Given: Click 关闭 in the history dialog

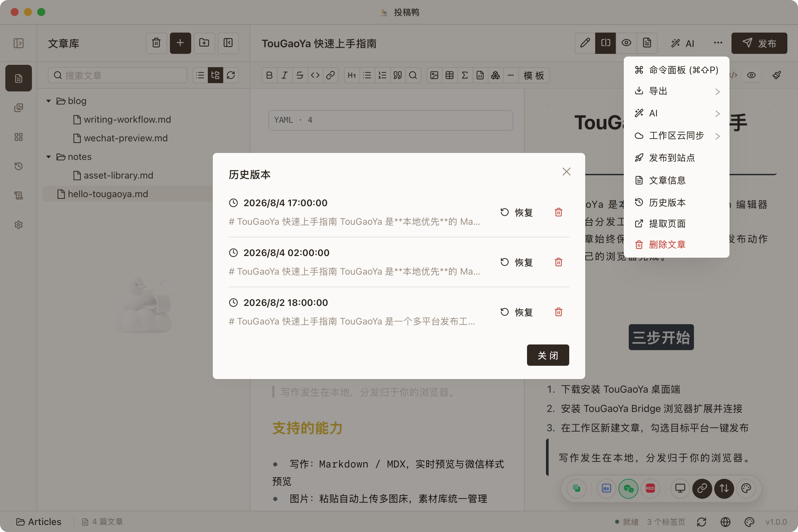Looking at the screenshot, I should tap(548, 355).
